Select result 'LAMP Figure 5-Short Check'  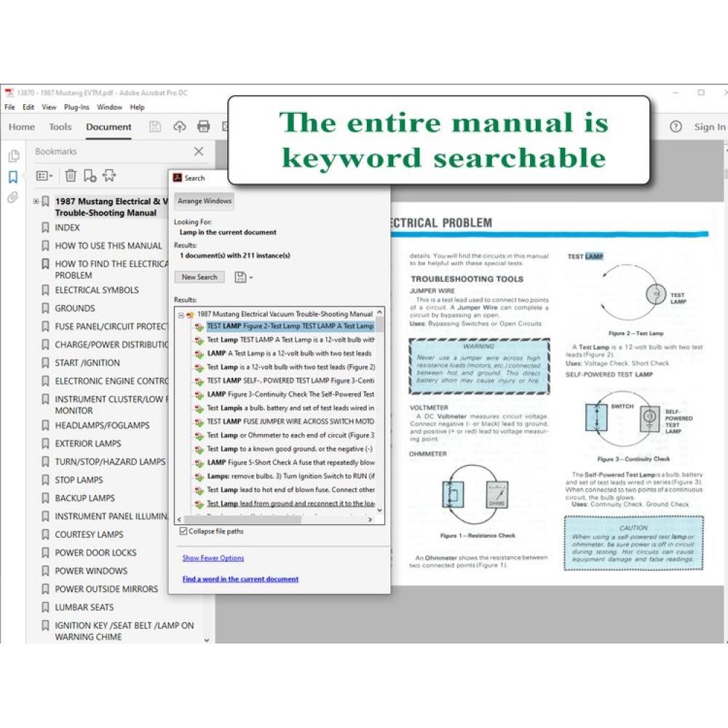pyautogui.click(x=290, y=462)
